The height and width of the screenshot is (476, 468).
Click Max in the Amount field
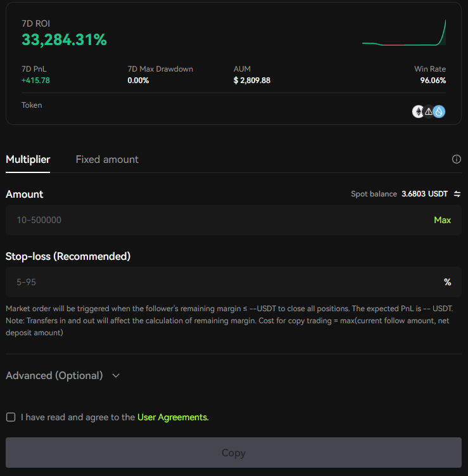(x=442, y=220)
